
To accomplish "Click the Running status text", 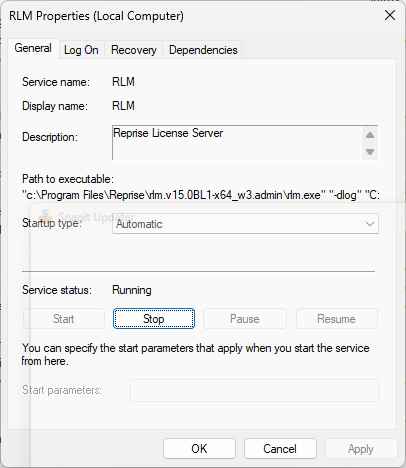I will point(132,290).
